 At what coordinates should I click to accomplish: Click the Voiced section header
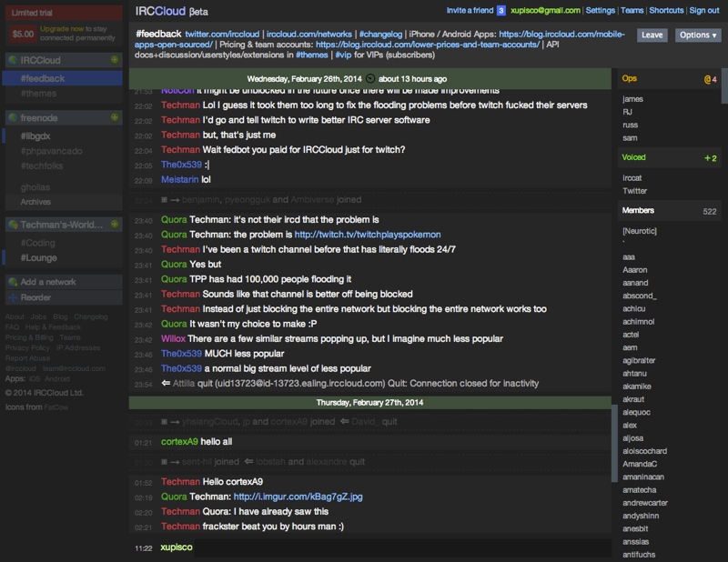click(x=669, y=158)
